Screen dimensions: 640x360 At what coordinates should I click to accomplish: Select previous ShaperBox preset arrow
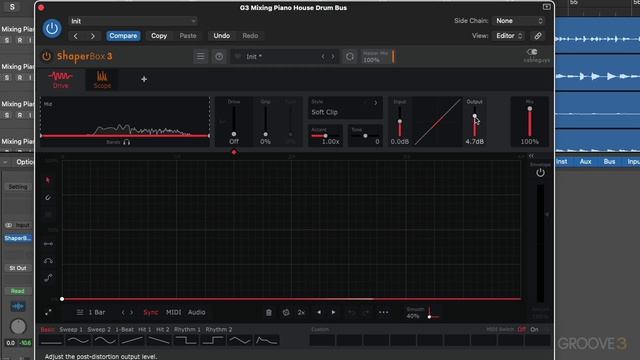[x=323, y=57]
